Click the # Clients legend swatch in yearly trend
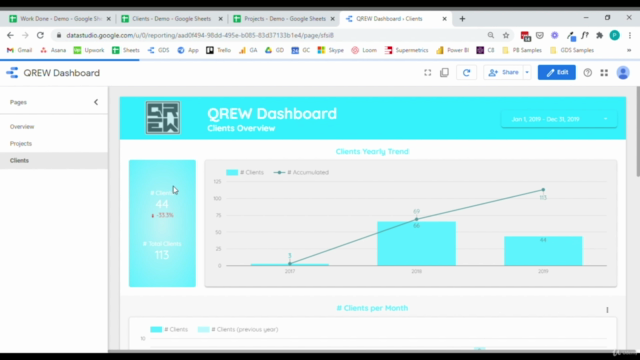Image resolution: width=640 pixels, height=360 pixels. (x=232, y=172)
